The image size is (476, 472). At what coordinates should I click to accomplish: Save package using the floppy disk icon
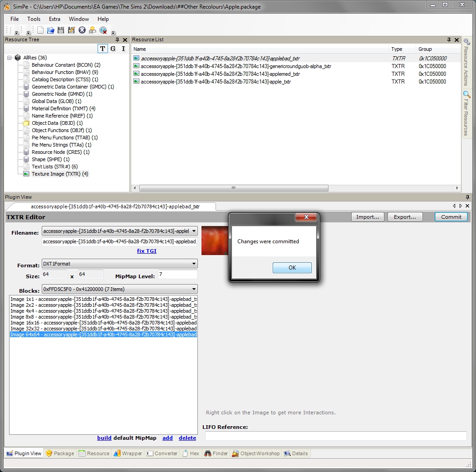pos(61,30)
